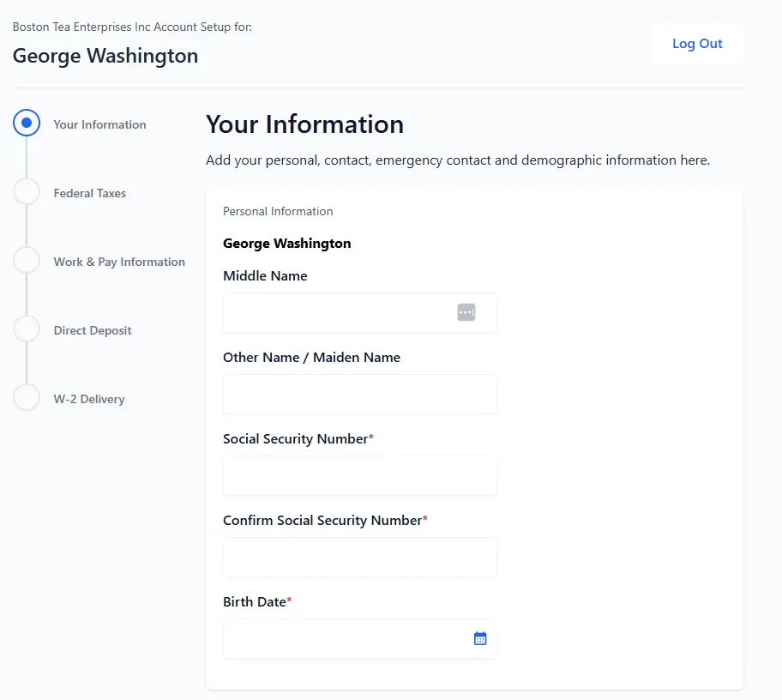Click the password manager icon in Middle Name

tap(466, 312)
